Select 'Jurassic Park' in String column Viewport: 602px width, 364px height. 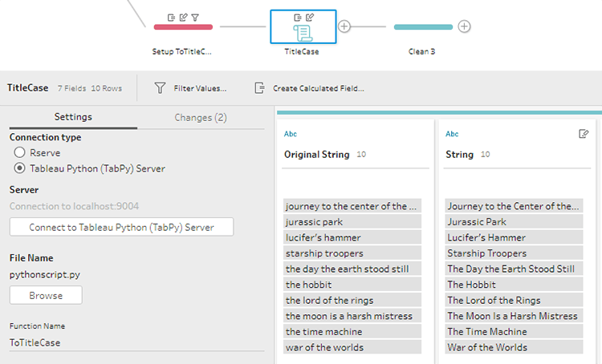514,222
